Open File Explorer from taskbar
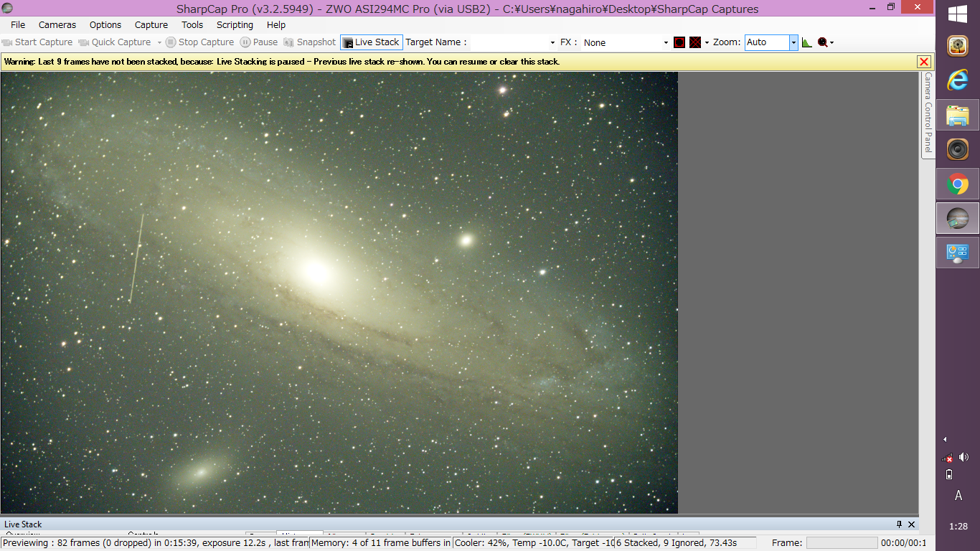 click(958, 115)
